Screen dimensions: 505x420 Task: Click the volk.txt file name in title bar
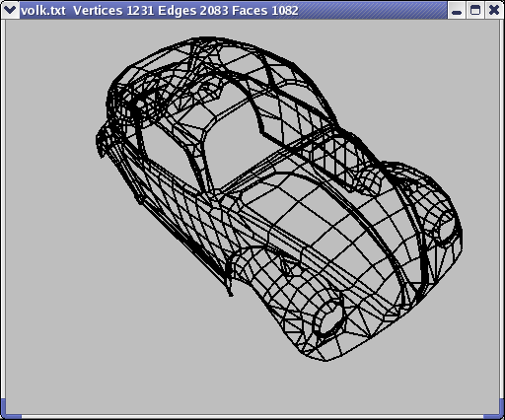43,11
